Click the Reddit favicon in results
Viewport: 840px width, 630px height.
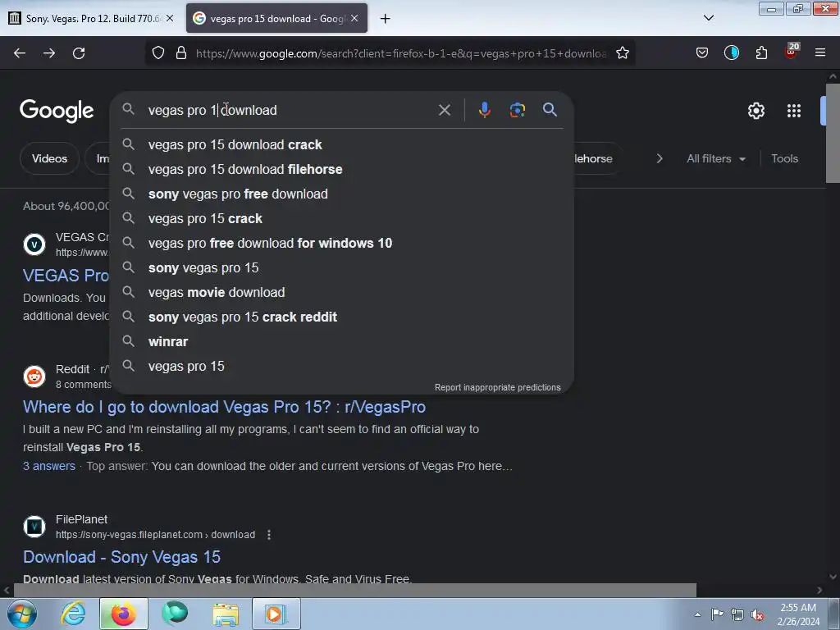click(34, 376)
